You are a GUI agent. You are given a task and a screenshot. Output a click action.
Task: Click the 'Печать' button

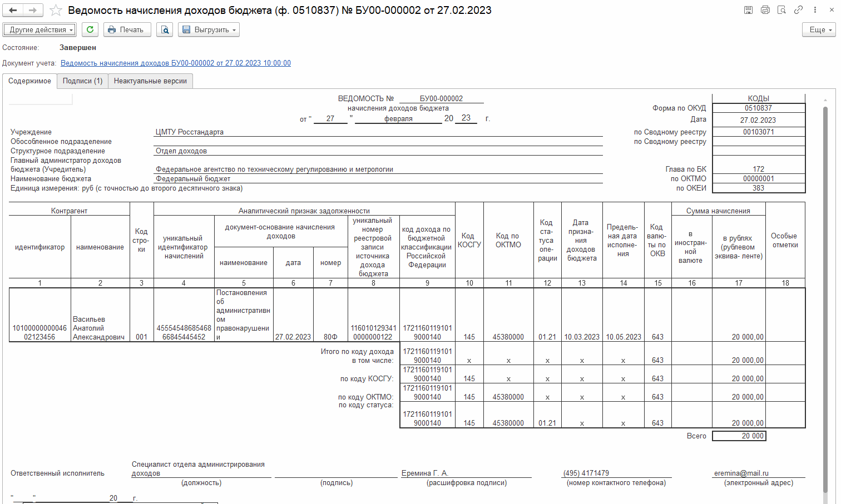pos(127,29)
